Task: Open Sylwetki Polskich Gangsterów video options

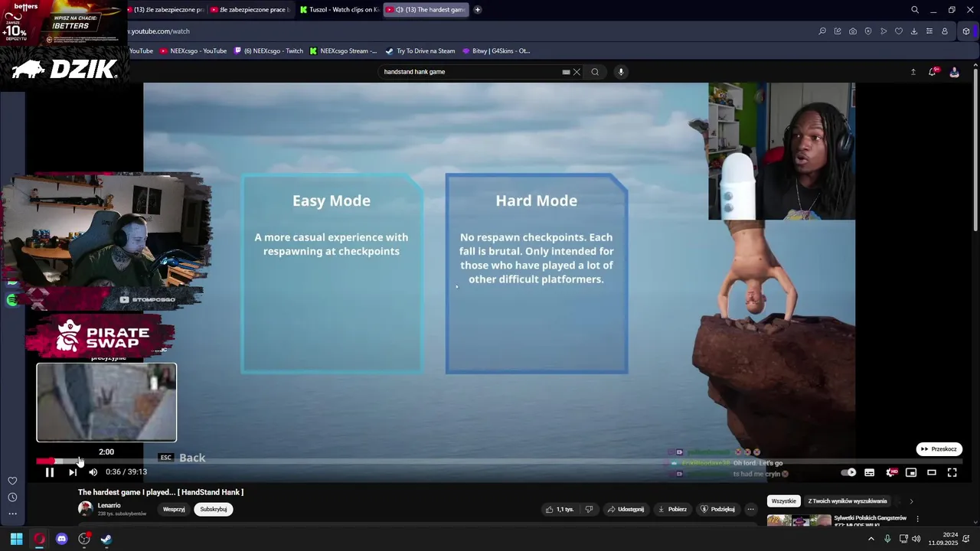Action: tap(917, 519)
